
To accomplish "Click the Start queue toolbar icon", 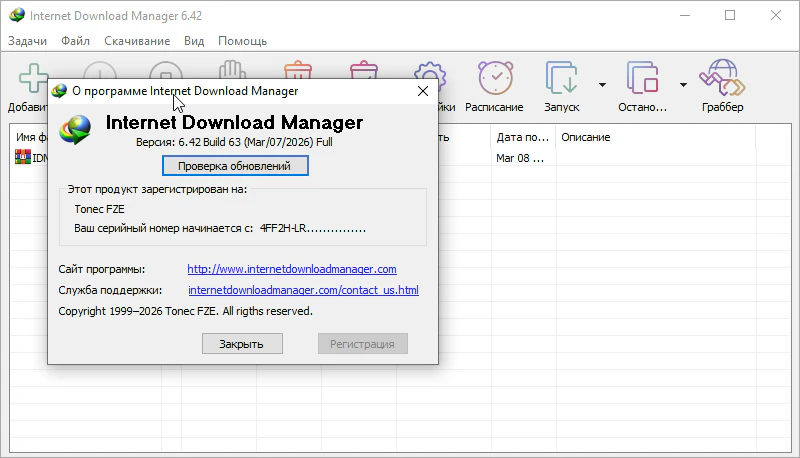I will [561, 77].
